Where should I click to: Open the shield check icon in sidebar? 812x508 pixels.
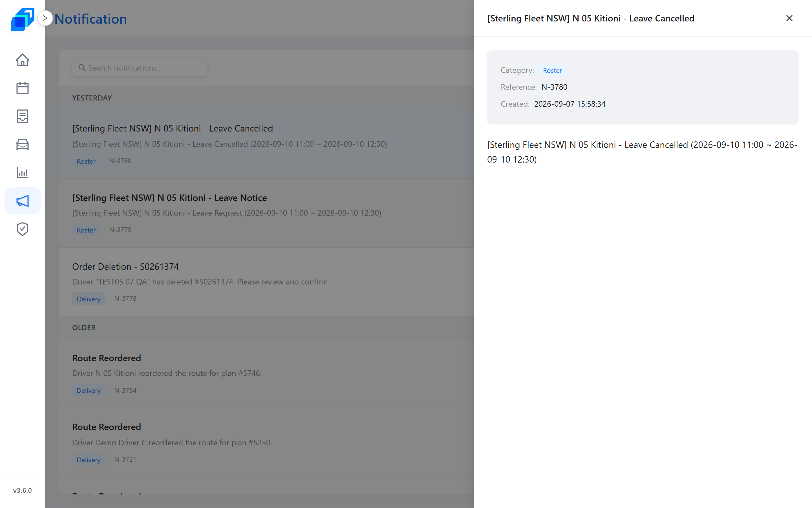click(23, 229)
